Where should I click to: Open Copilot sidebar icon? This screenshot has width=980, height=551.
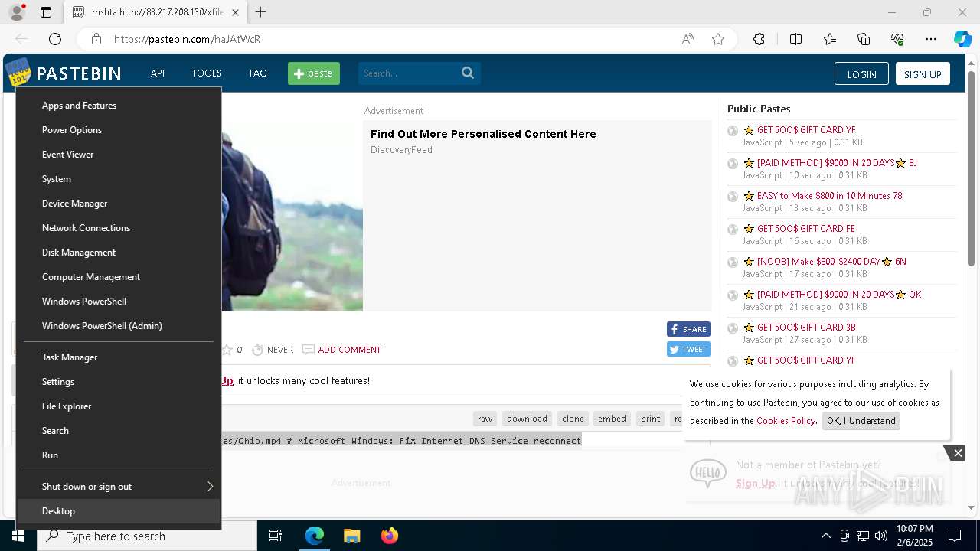963,39
